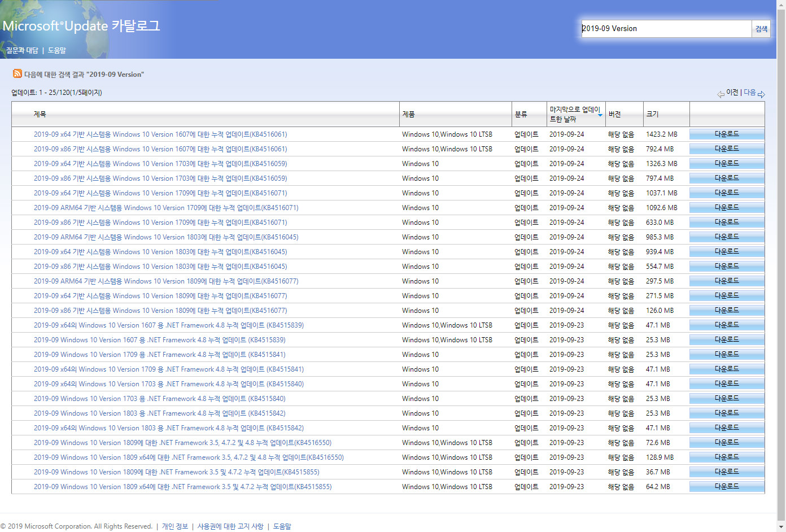Image resolution: width=786 pixels, height=532 pixels.
Task: Open x64 Version 1803 KB4516045 update link
Action: tap(160, 252)
